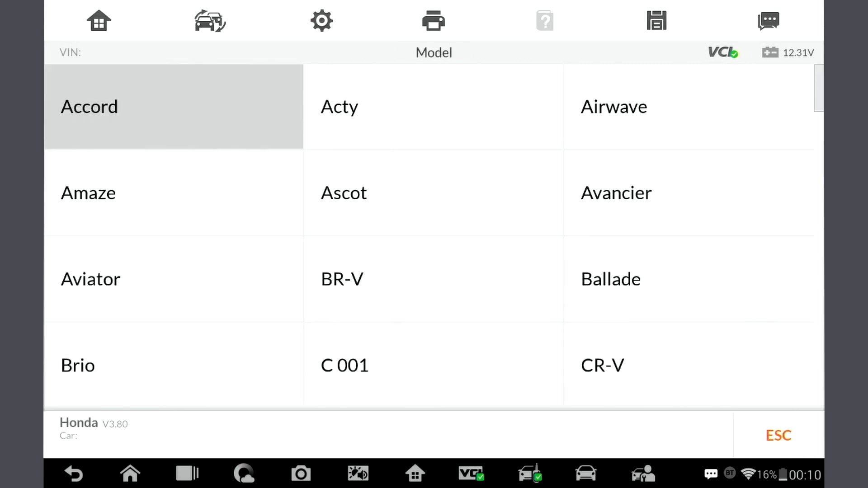Click the model list scrollbar handle
868x488 pixels.
pyautogui.click(x=819, y=88)
